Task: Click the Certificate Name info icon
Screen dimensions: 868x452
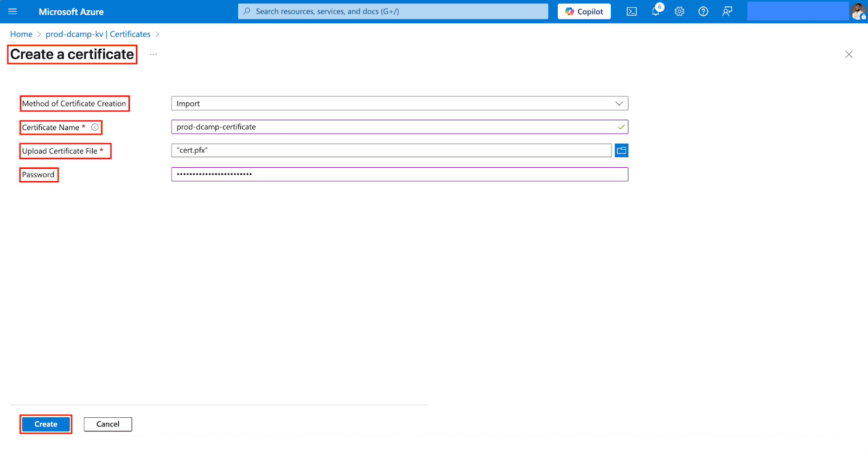Action: [95, 128]
